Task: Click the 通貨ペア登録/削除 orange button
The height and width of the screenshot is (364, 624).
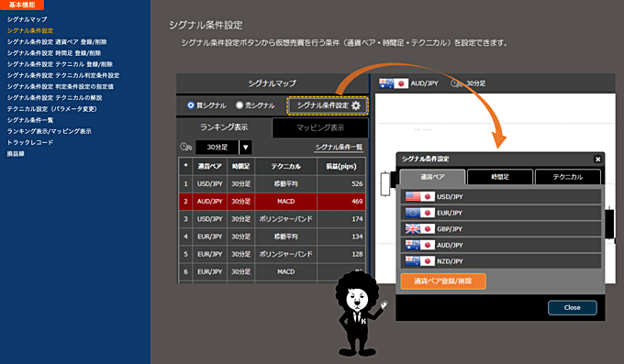Action: coord(443,281)
